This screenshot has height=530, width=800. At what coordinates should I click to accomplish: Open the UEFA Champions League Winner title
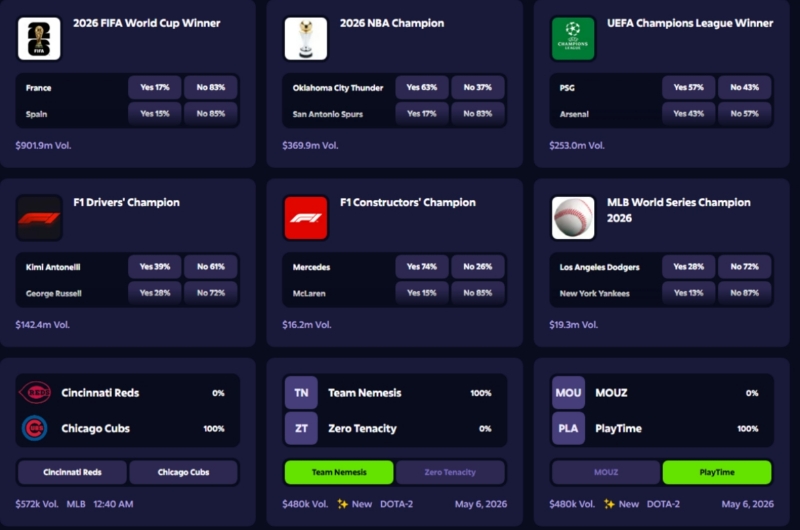pyautogui.click(x=690, y=23)
